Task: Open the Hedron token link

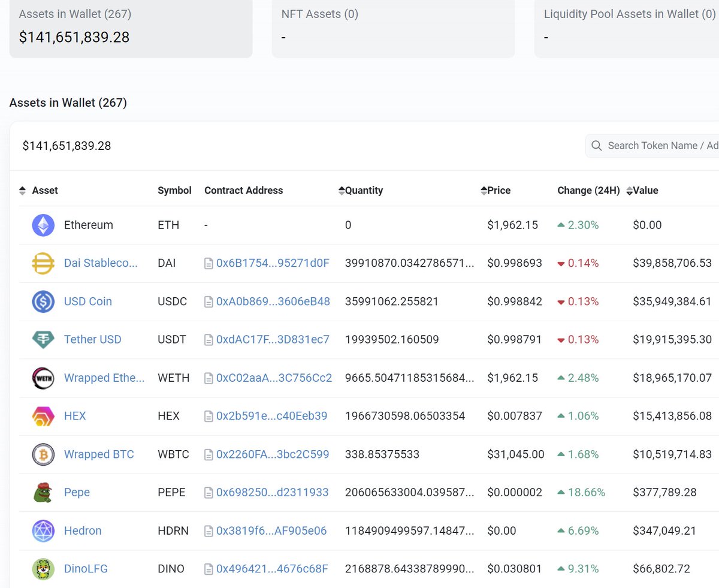Action: (83, 530)
